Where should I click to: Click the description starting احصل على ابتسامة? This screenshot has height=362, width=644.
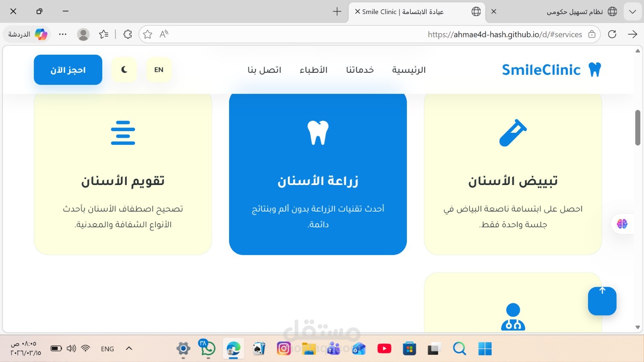513,216
